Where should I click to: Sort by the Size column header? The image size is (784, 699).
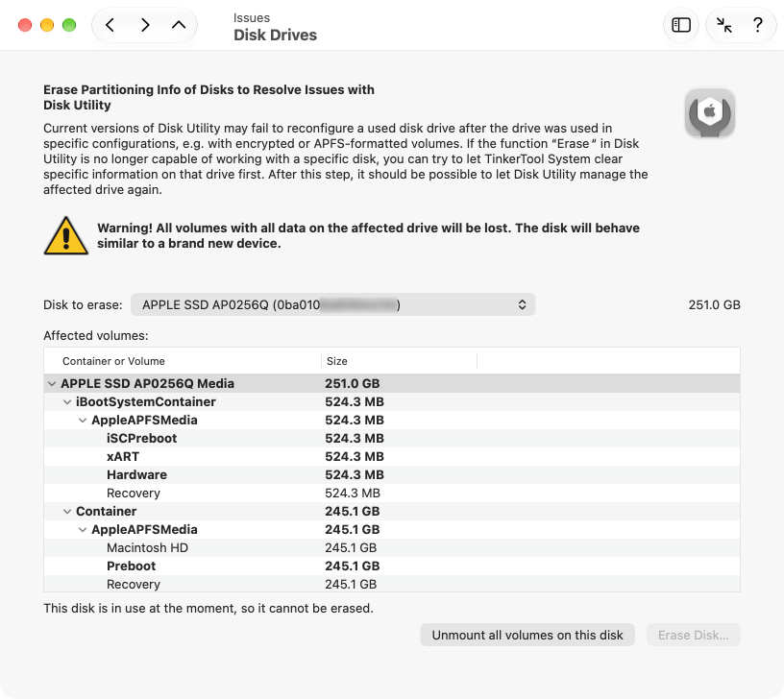click(399, 361)
